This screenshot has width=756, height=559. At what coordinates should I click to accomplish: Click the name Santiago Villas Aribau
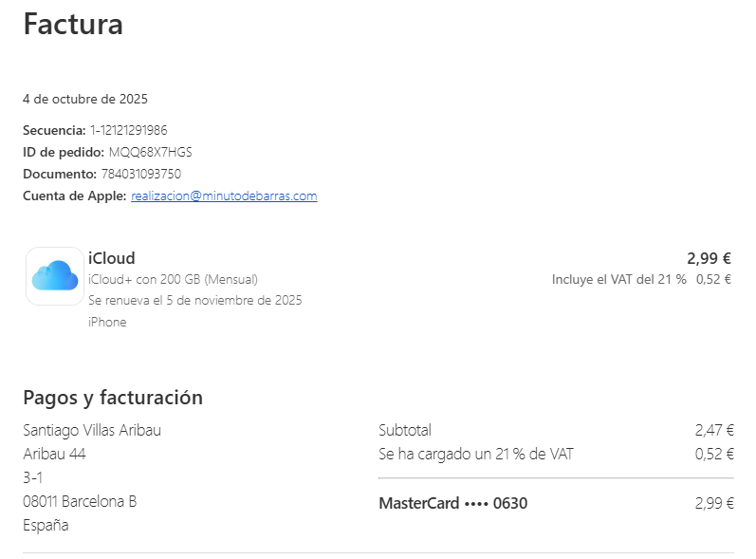[92, 430]
